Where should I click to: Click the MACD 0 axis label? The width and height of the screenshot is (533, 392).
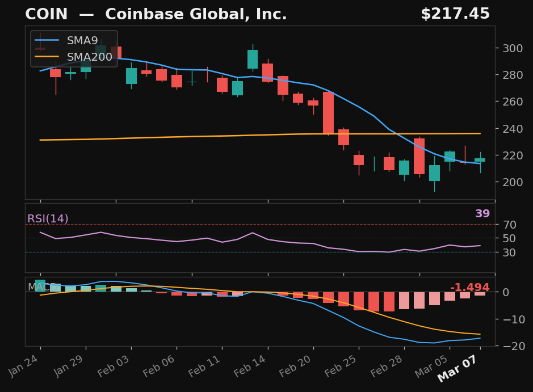[x=506, y=292]
